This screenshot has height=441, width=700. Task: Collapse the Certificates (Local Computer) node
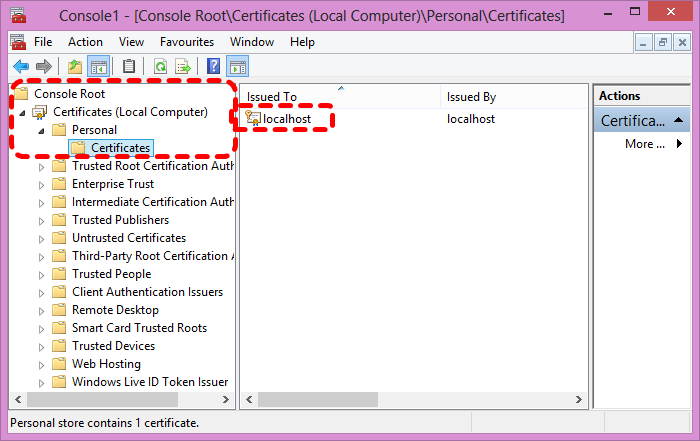[22, 113]
